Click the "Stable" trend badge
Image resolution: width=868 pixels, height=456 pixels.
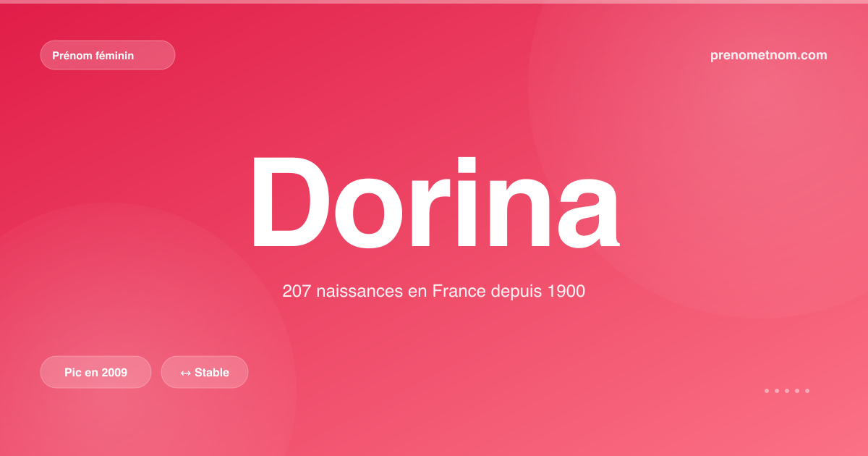tap(205, 372)
